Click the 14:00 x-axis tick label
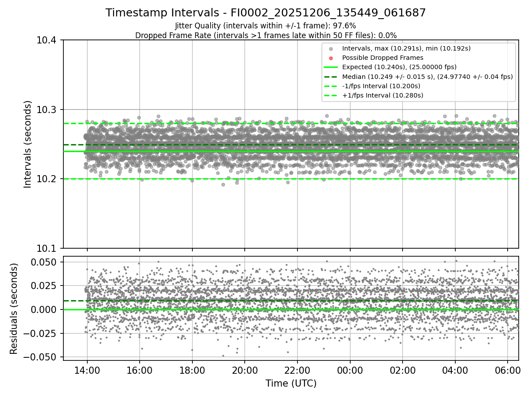The width and height of the screenshot is (532, 399). point(87,370)
